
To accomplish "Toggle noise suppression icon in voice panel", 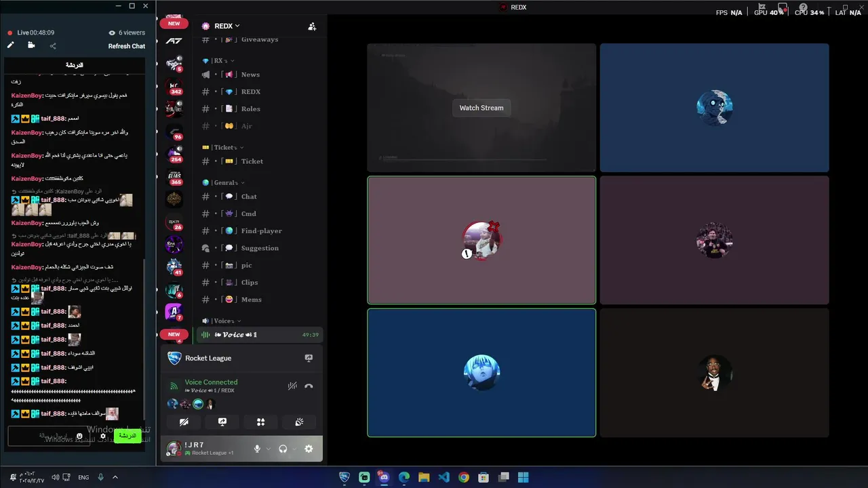I will tap(292, 386).
